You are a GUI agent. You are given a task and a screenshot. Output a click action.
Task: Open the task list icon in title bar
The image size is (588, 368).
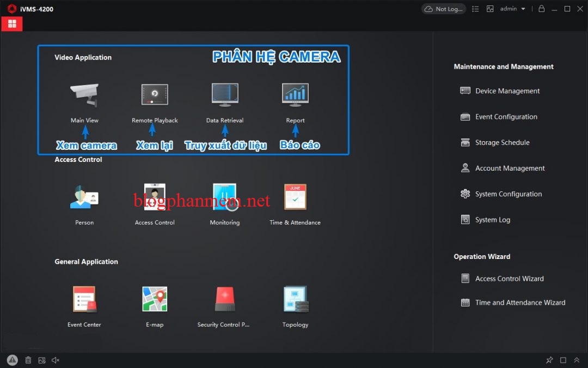click(475, 9)
